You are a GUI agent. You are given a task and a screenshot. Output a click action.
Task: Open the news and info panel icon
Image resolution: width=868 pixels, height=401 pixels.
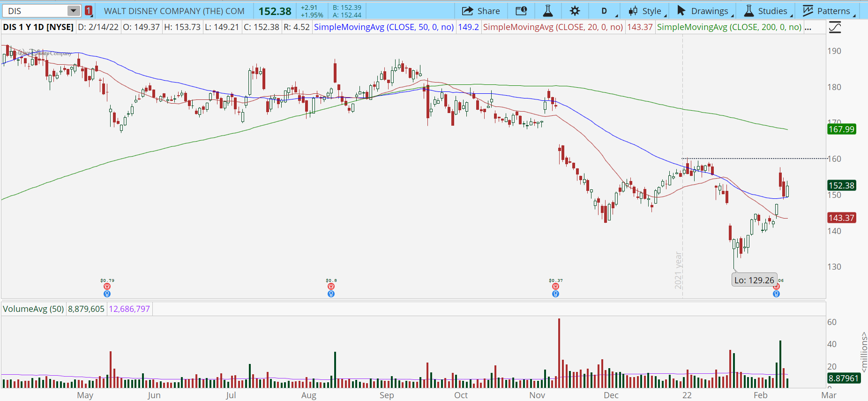click(521, 11)
